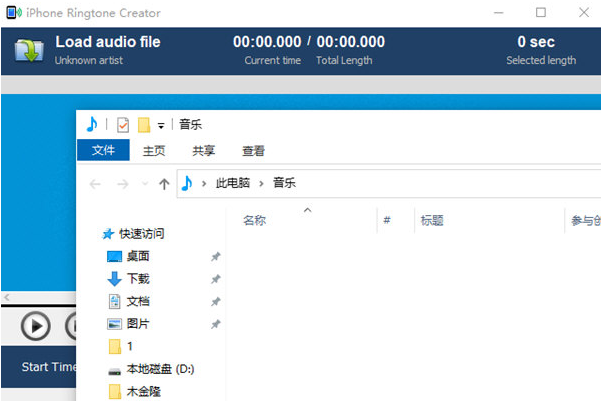
Task: Select 快速访问 in the navigation pane
Action: pyautogui.click(x=142, y=234)
